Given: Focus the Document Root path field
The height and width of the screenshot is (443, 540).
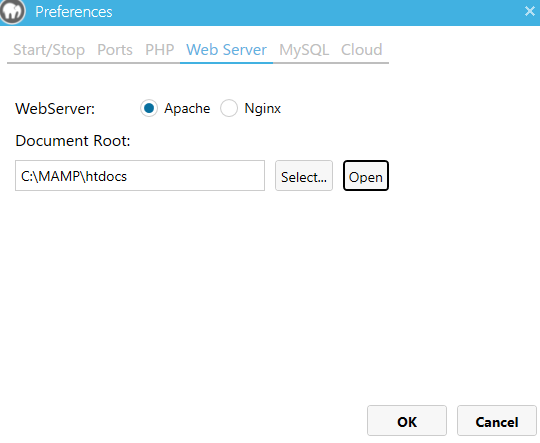Looking at the screenshot, I should (140, 175).
